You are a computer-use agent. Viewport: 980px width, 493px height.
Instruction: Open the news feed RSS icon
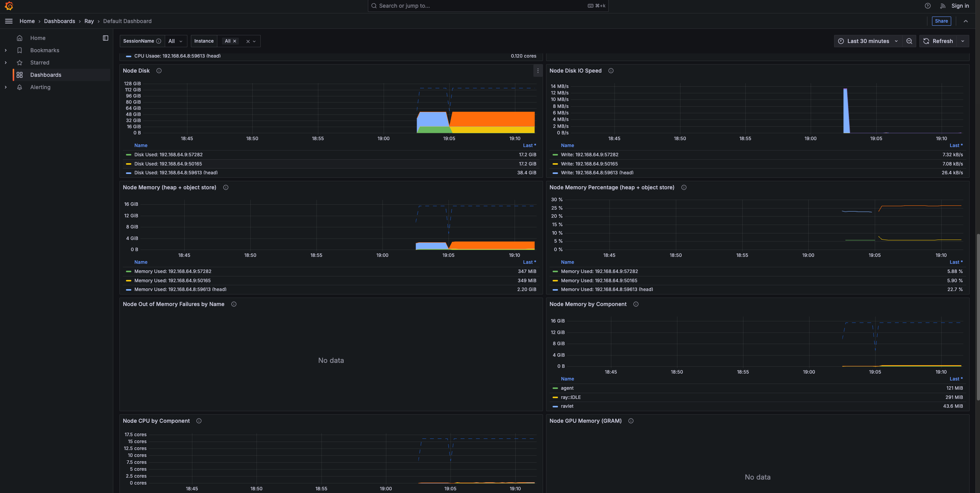point(942,6)
